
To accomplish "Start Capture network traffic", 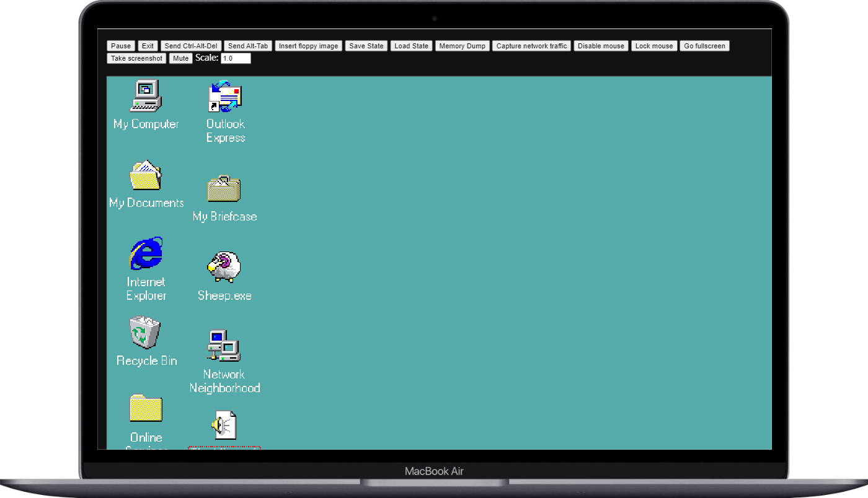I will tap(532, 46).
